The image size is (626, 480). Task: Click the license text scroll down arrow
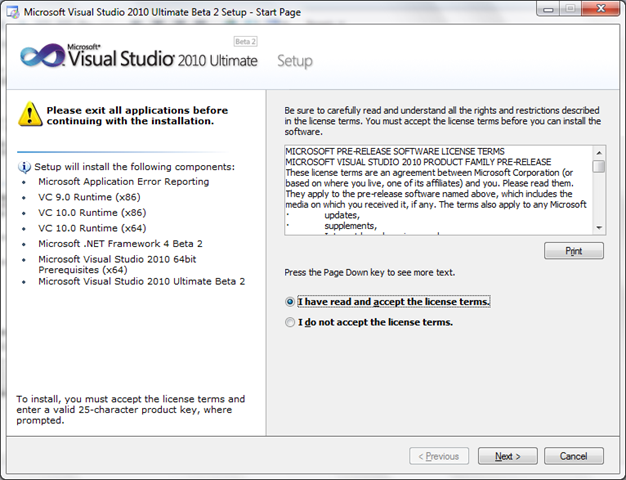[x=599, y=228]
